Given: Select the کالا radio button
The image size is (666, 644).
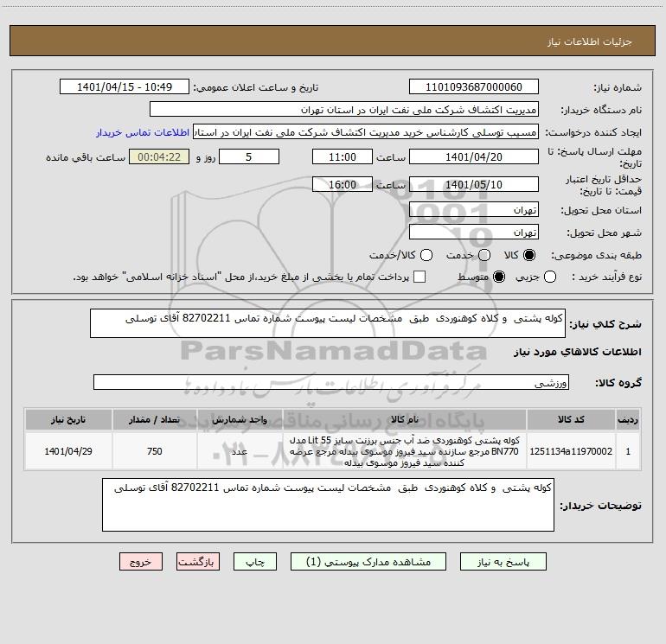Looking at the screenshot, I should (x=529, y=255).
